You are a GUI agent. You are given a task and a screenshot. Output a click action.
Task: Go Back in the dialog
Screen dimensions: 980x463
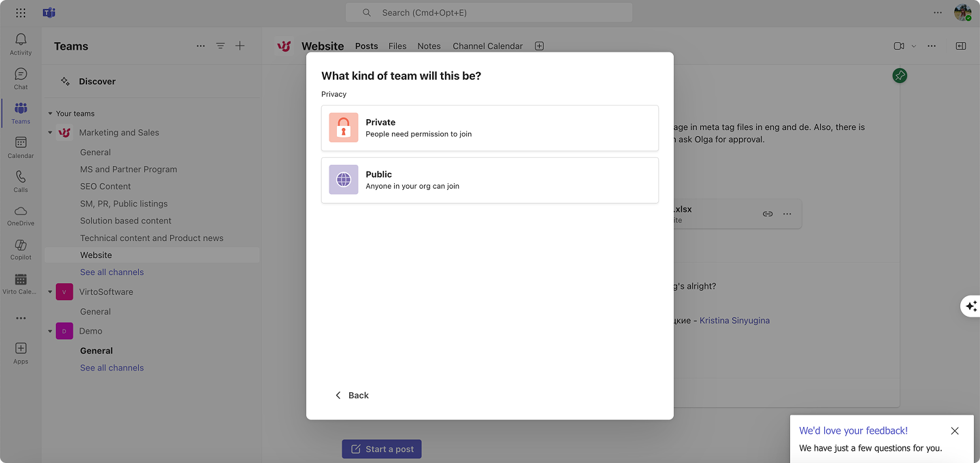[x=352, y=396]
